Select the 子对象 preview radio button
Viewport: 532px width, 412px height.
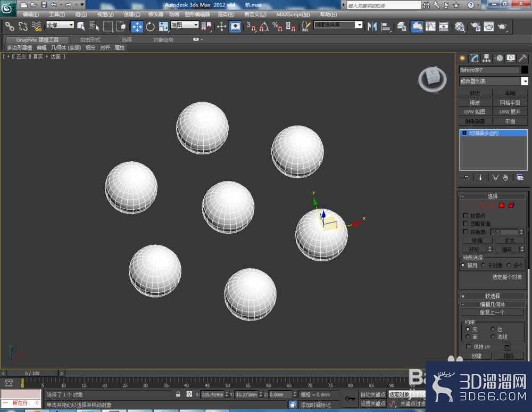click(x=483, y=265)
